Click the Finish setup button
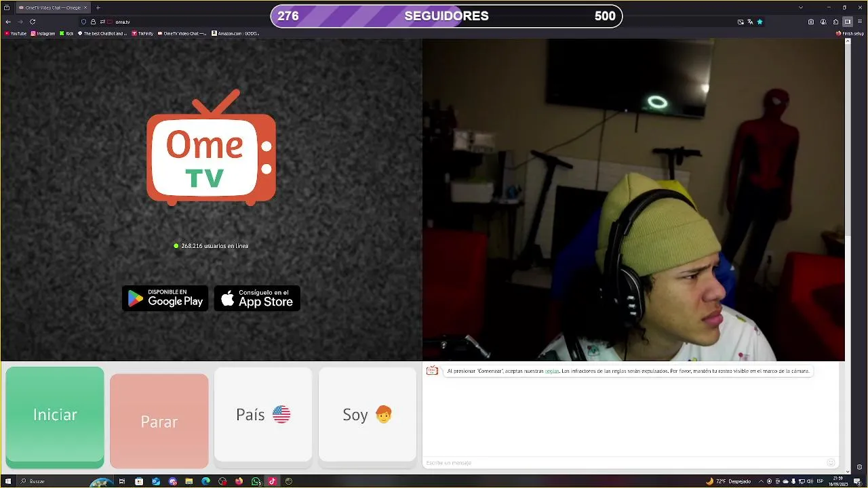This screenshot has width=868, height=488. coord(850,33)
